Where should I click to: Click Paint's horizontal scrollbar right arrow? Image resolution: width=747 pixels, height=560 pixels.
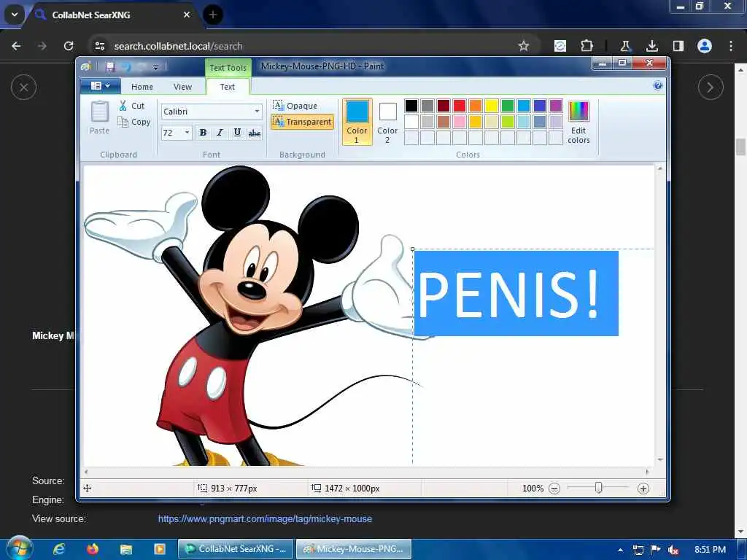[x=647, y=472]
